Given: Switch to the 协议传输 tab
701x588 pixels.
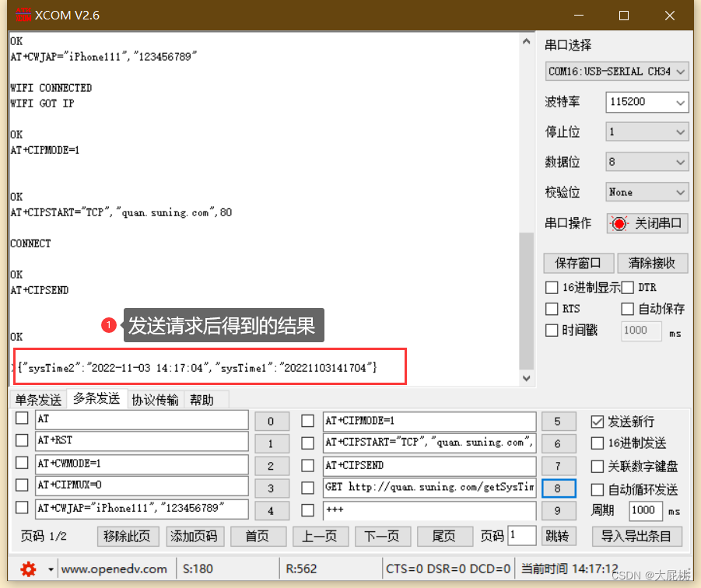Looking at the screenshot, I should pos(155,400).
